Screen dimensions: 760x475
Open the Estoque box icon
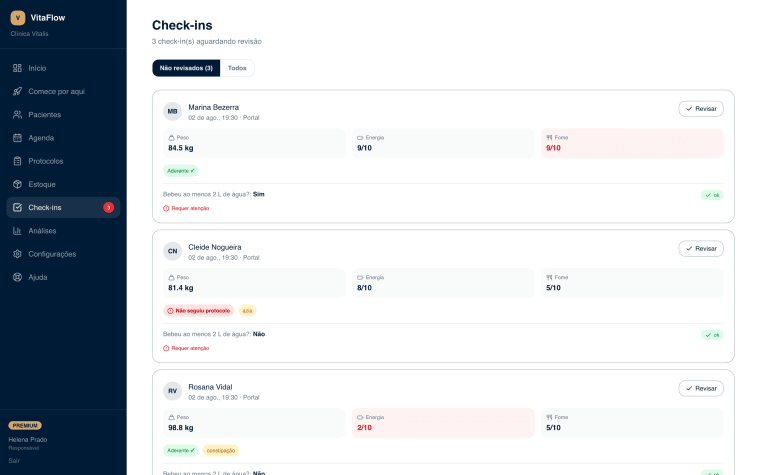(x=17, y=185)
